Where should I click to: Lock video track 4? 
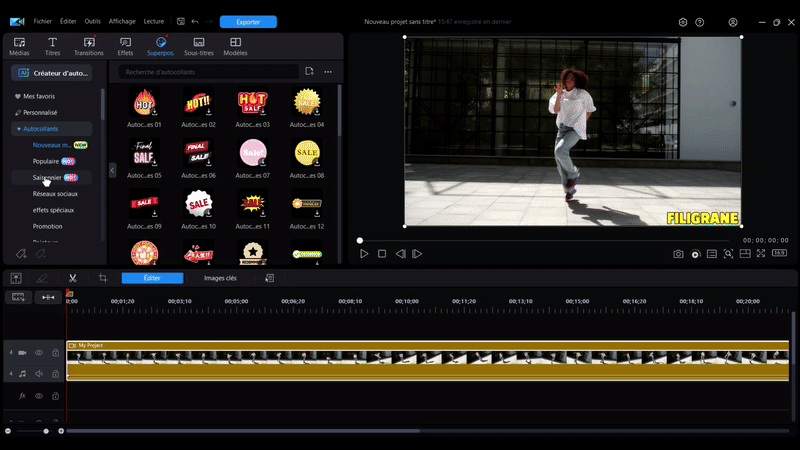click(x=56, y=353)
